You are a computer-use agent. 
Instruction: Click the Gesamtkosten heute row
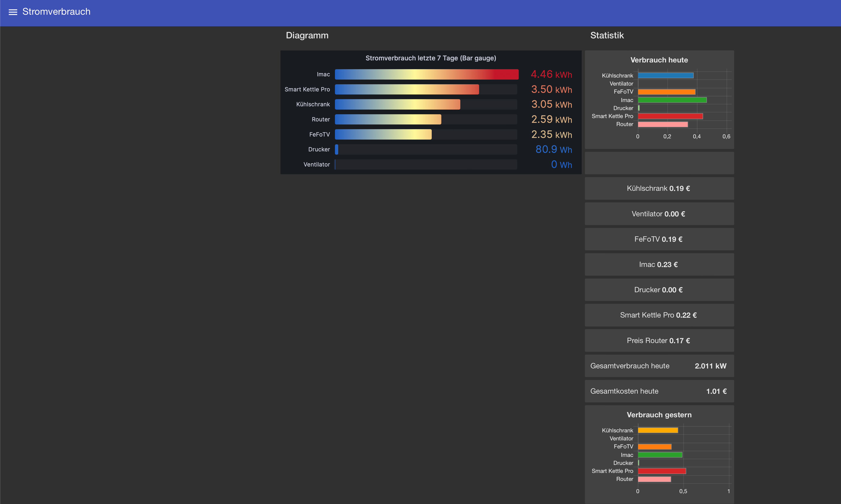tap(659, 391)
